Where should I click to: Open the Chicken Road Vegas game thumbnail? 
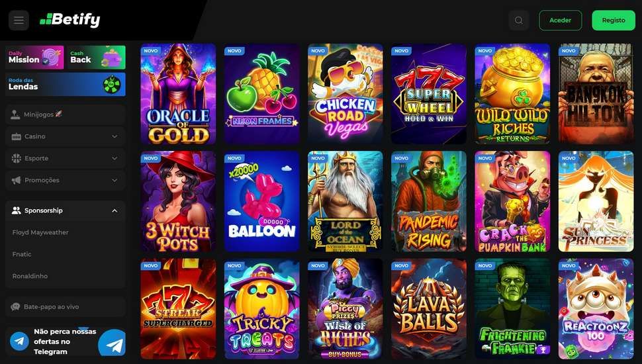[345, 94]
